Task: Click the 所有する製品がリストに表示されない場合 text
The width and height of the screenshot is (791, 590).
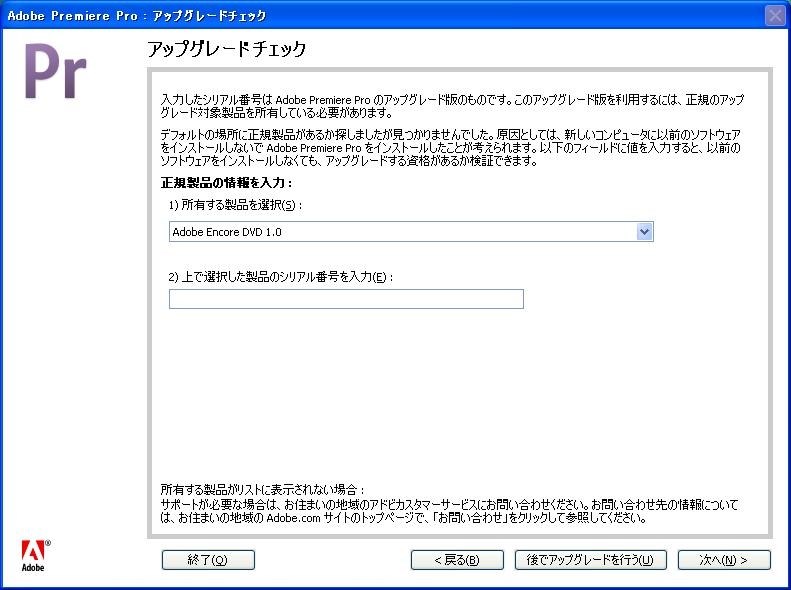Action: 262,489
